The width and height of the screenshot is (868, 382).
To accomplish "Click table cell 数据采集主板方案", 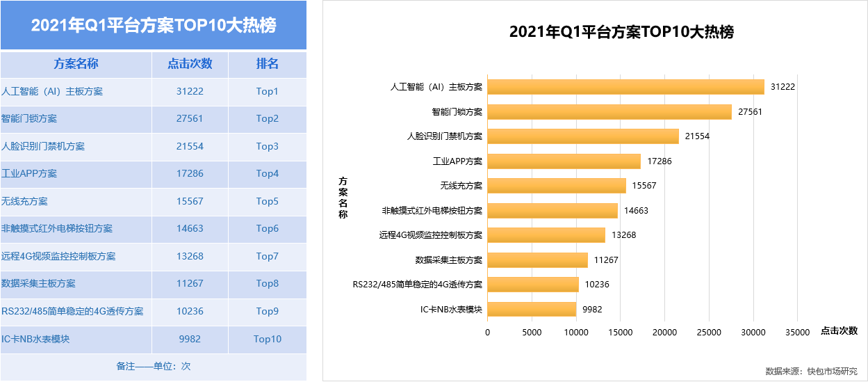I will [x=76, y=284].
